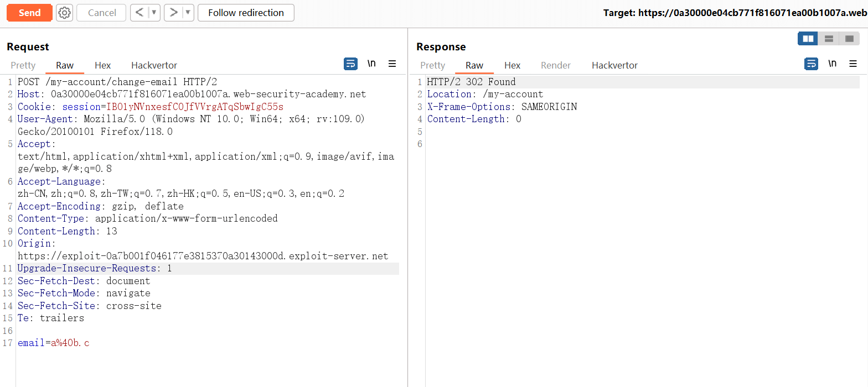The image size is (868, 387).
Task: Open the Response Hackvertor tab
Action: (614, 65)
